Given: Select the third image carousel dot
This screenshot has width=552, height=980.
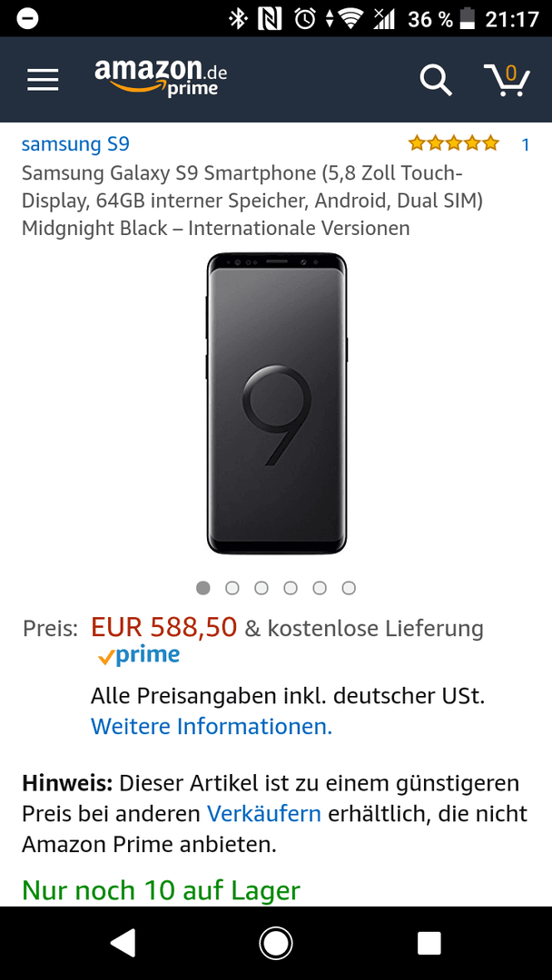Looking at the screenshot, I should pyautogui.click(x=261, y=588).
